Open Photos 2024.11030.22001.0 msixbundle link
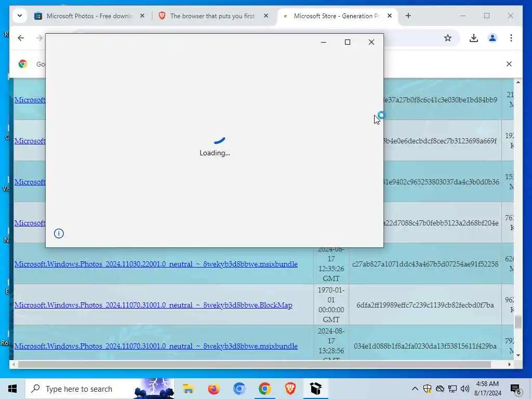The height and width of the screenshot is (399, 532). 156,264
